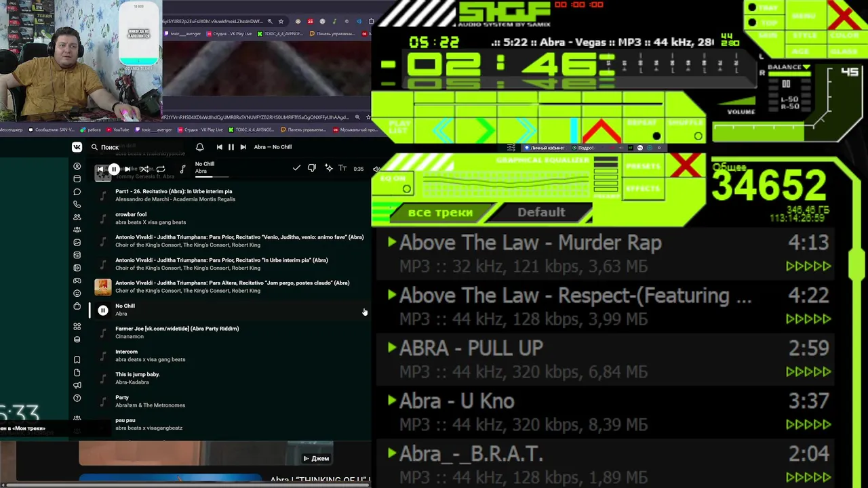868x488 pixels.
Task: Pause No Chill in the track list
Action: [103, 310]
